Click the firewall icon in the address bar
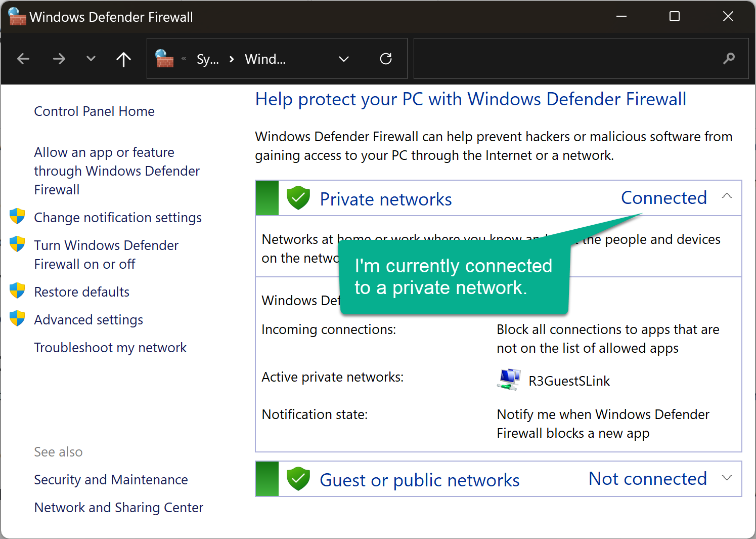 click(165, 59)
